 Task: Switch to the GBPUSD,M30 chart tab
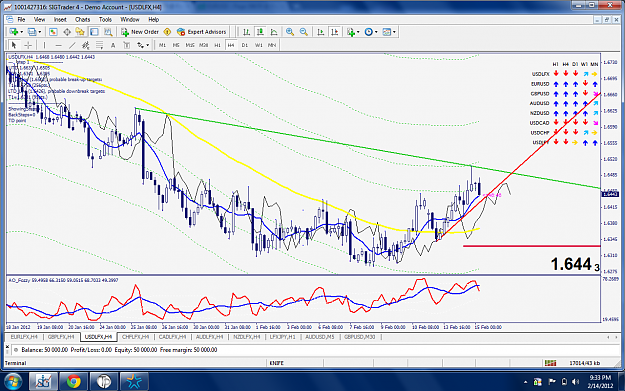click(360, 337)
